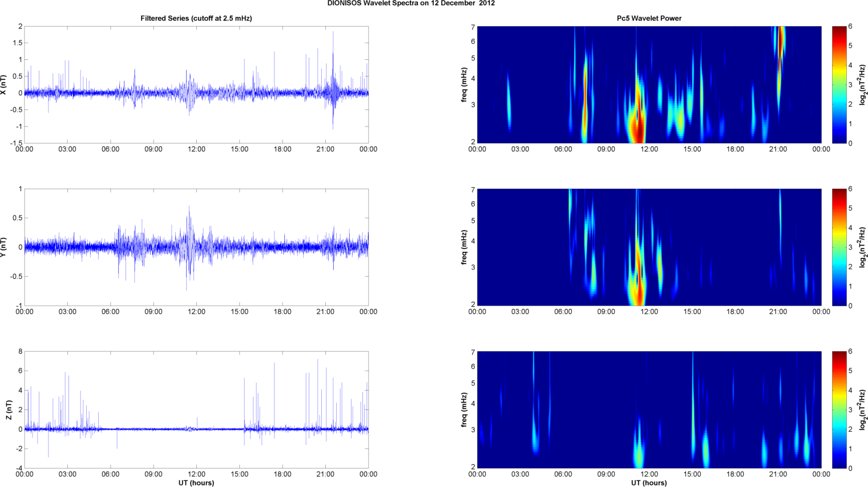Viewport: 868px width, 487px height.
Task: Click the 09:00 tick under the X spectrogram
Action: pos(606,149)
